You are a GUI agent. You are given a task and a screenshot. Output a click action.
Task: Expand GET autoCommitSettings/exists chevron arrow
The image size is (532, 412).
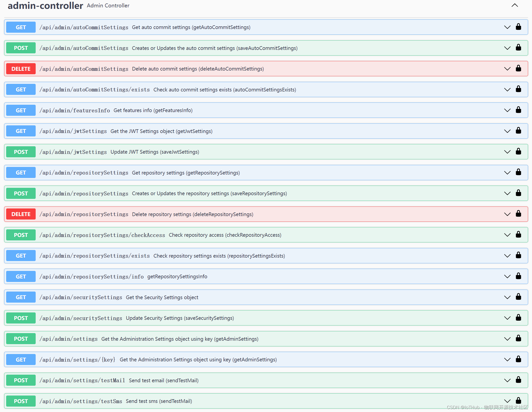tap(507, 89)
